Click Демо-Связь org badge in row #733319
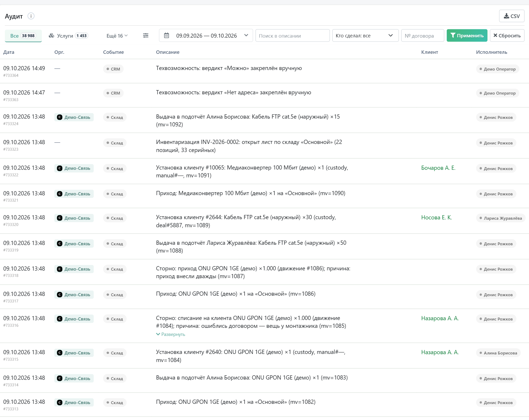 coord(74,244)
